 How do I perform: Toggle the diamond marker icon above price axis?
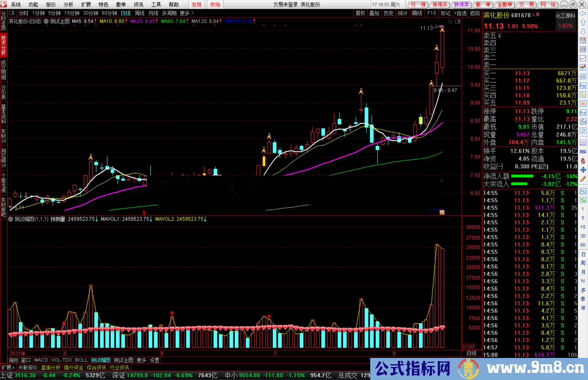450,21
